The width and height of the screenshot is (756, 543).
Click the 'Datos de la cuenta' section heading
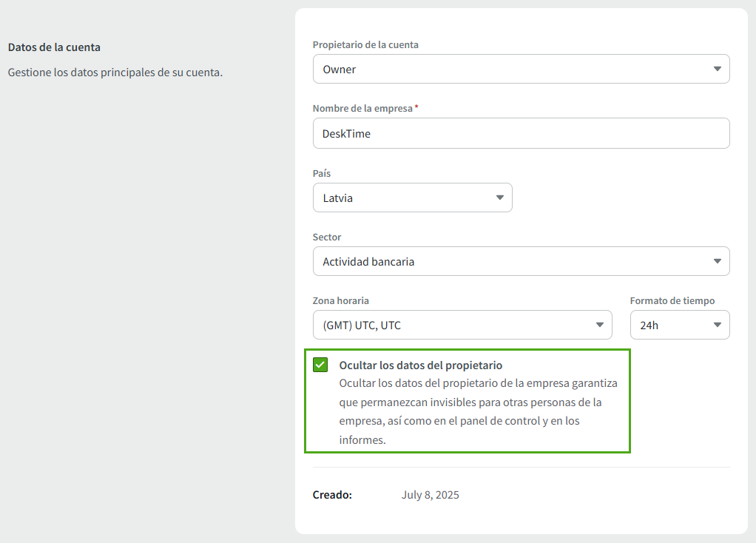(x=54, y=47)
